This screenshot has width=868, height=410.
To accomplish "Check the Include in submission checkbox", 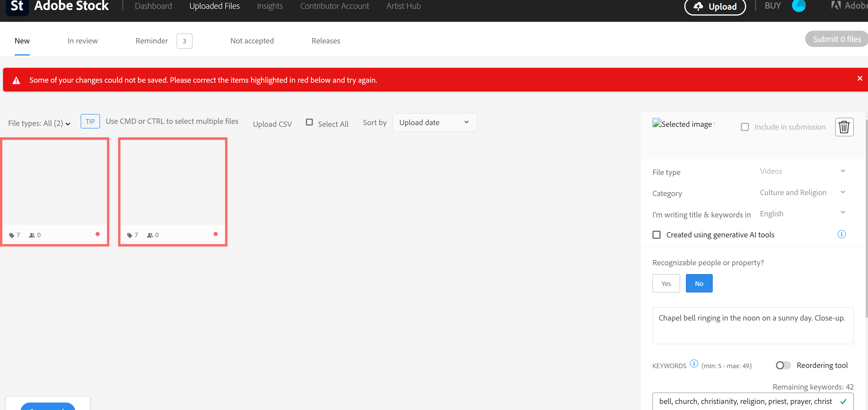I will pos(745,127).
